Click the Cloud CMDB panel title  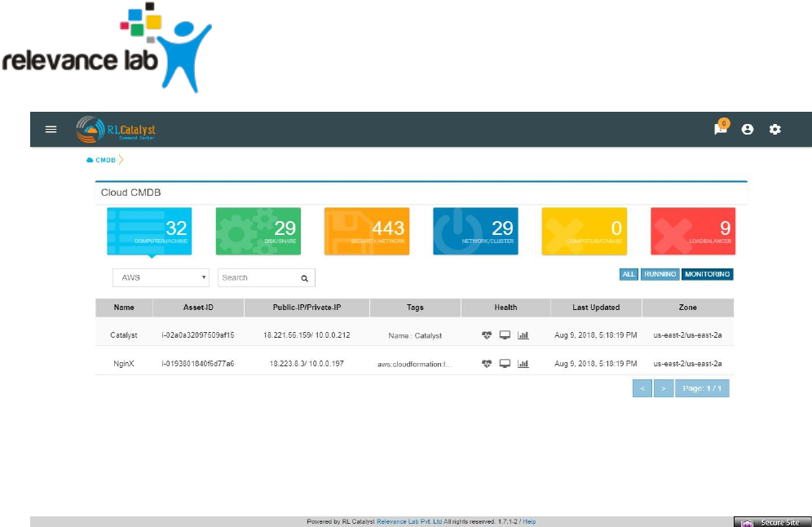130,193
